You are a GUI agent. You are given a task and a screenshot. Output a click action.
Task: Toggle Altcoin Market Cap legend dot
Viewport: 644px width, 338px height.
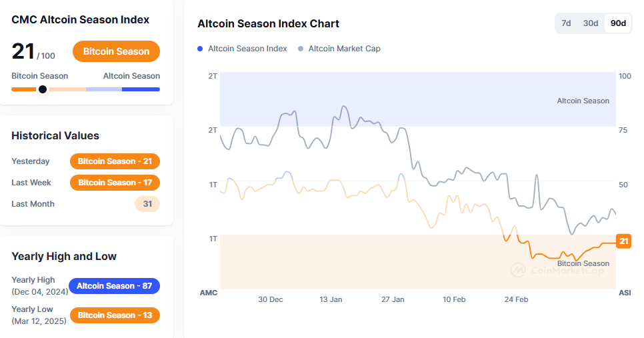click(301, 49)
